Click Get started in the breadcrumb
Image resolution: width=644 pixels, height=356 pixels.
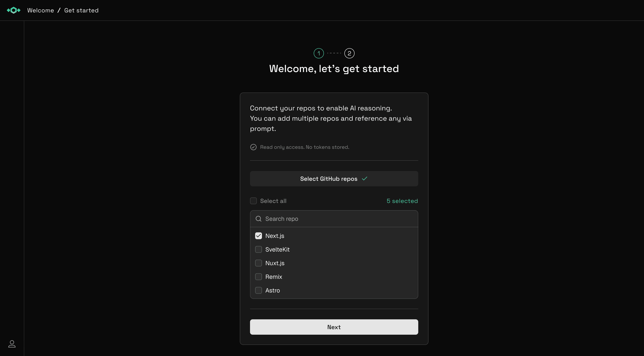pyautogui.click(x=81, y=10)
